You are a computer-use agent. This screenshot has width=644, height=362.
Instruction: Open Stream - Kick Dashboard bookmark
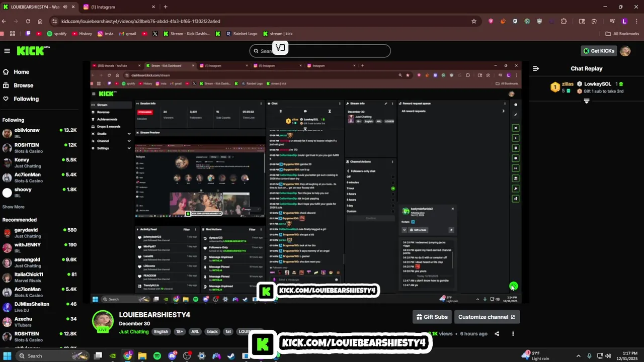(x=186, y=34)
